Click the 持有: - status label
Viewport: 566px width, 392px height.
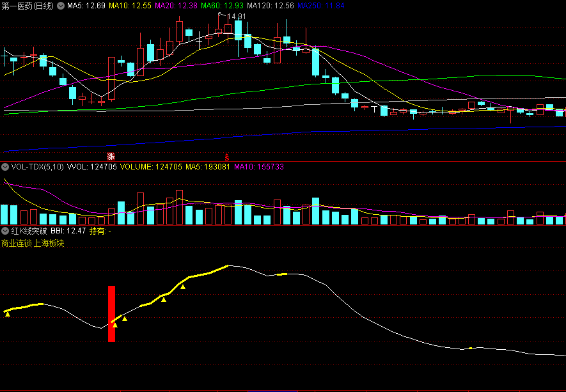pos(100,231)
